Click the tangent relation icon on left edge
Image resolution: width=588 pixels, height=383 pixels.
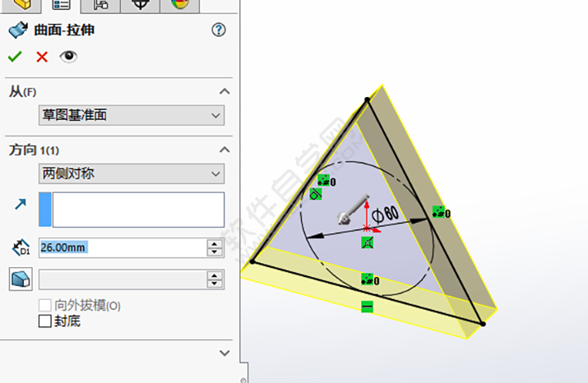pyautogui.click(x=316, y=194)
